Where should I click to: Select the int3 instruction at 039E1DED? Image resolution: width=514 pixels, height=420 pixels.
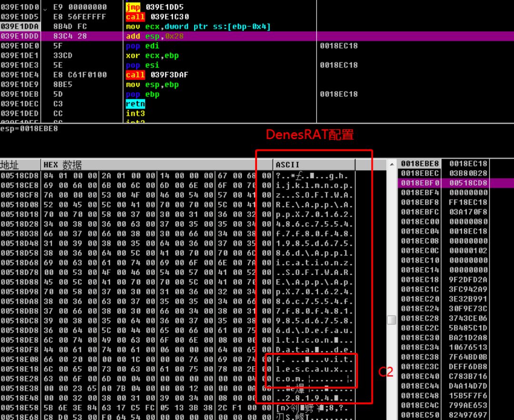(x=135, y=114)
